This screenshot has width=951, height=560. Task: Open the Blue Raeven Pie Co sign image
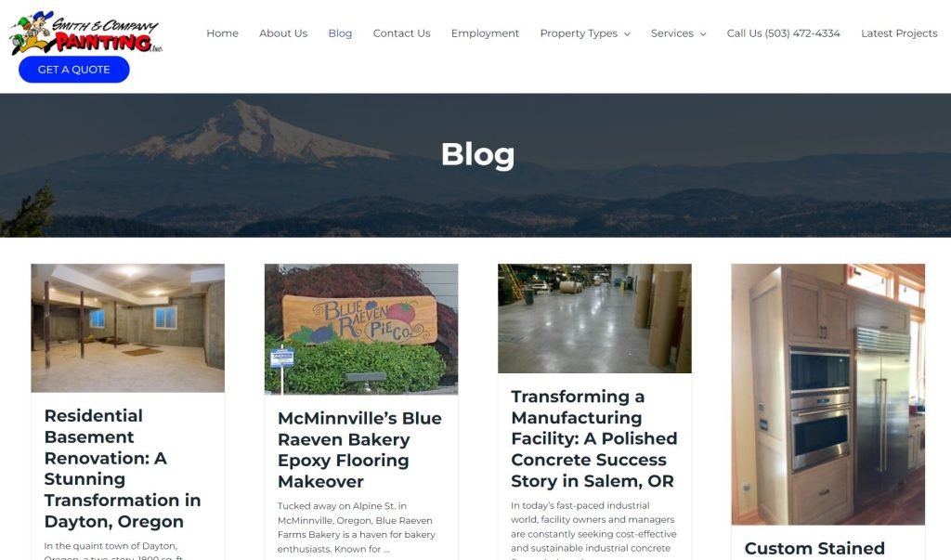(x=361, y=329)
